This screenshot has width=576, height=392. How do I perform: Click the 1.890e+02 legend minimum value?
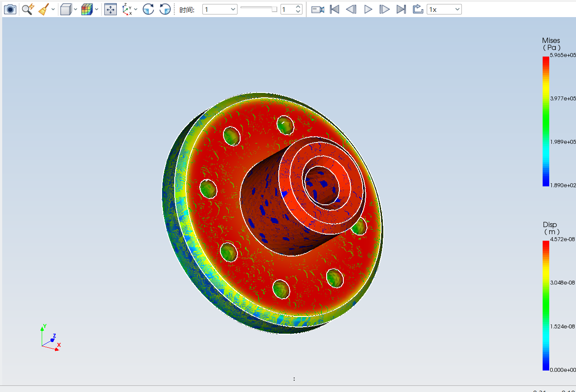563,185
